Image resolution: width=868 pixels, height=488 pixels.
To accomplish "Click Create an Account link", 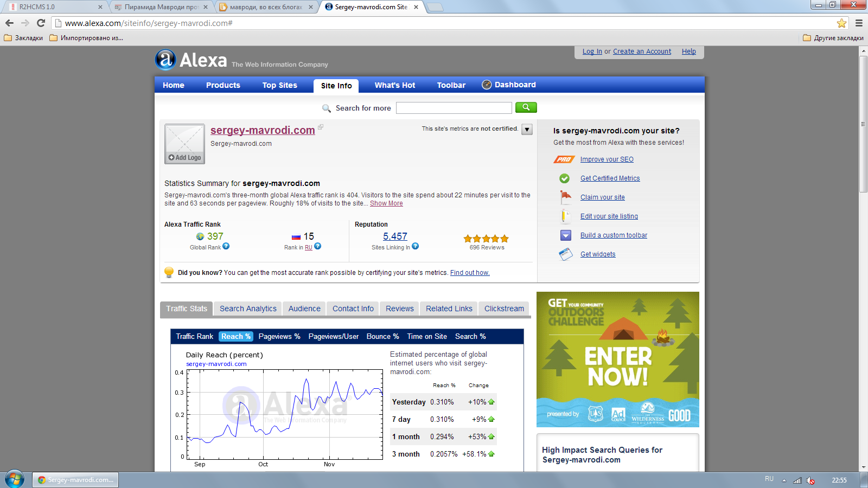I will pyautogui.click(x=642, y=52).
